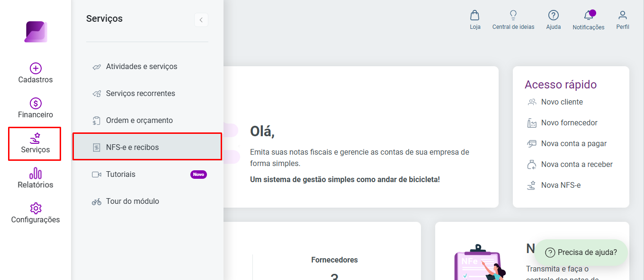Click the Nova conta a receber icon
Screen dimensions: 644x280
point(532,165)
